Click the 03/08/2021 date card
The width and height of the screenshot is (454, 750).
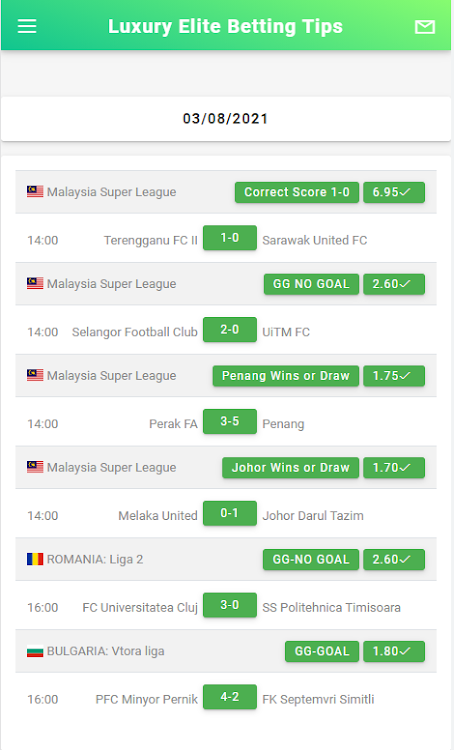point(226,119)
